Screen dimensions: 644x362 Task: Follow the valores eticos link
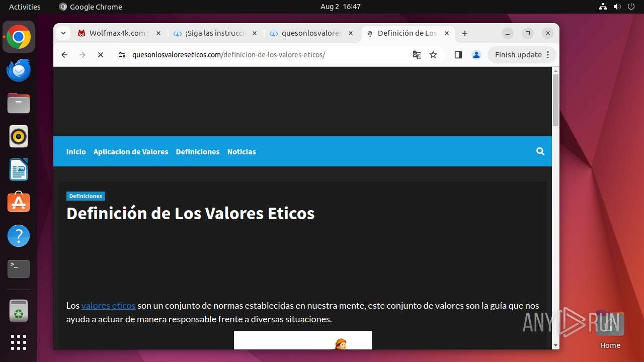coord(108,305)
